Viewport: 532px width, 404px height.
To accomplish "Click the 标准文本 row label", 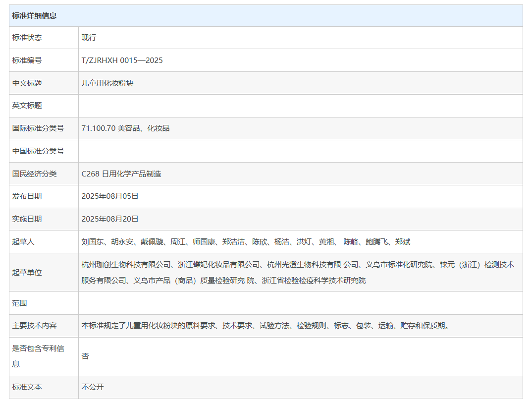I will (27, 387).
